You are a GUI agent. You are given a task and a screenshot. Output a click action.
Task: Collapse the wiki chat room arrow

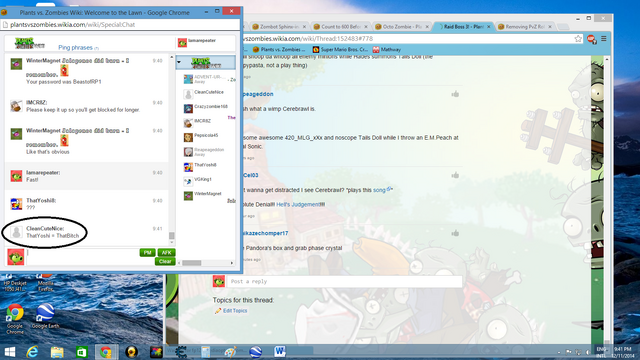[x=179, y=62]
